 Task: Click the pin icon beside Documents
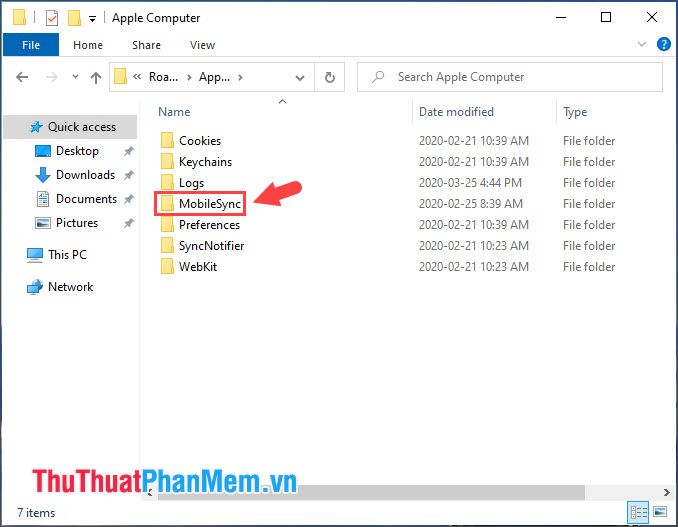128,199
